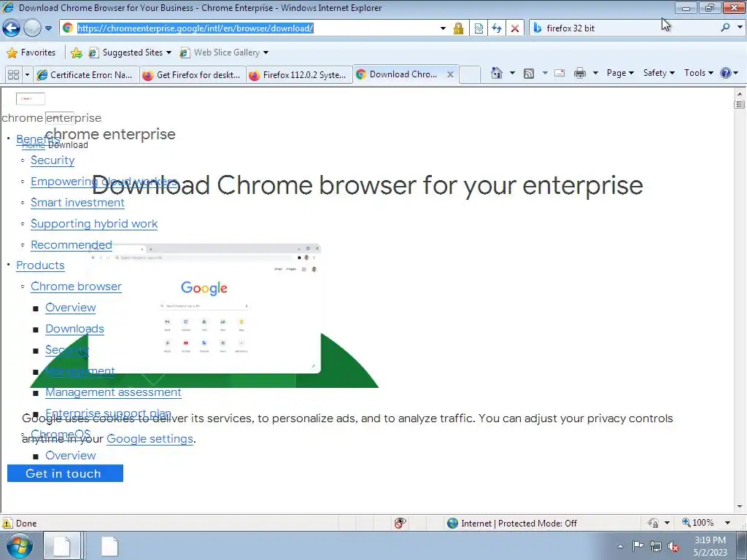Show hidden system tray icons

click(x=620, y=546)
